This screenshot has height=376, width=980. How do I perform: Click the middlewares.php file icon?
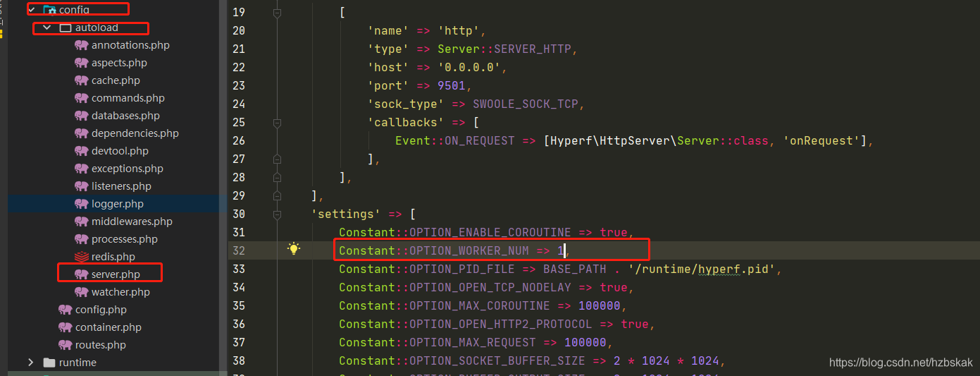[81, 222]
